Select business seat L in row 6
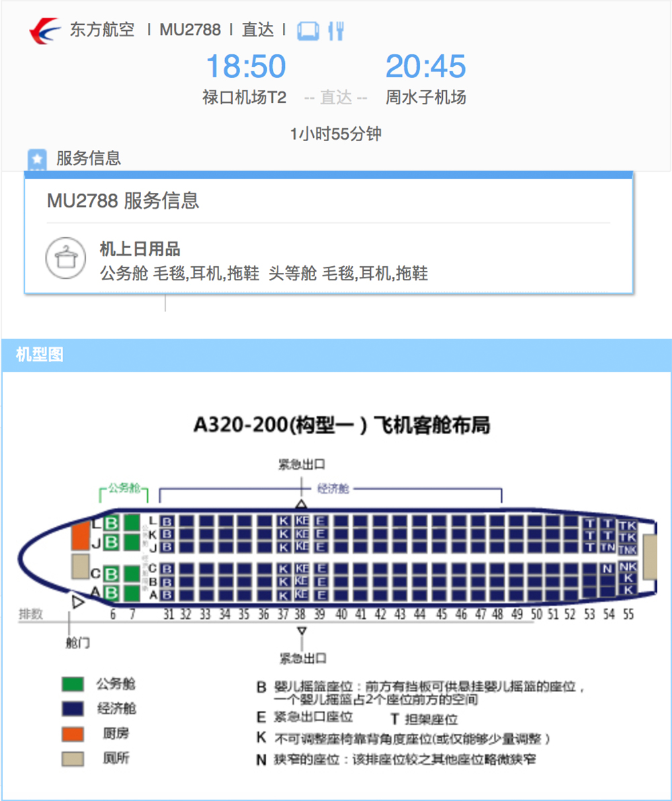The image size is (672, 801). coord(112,523)
